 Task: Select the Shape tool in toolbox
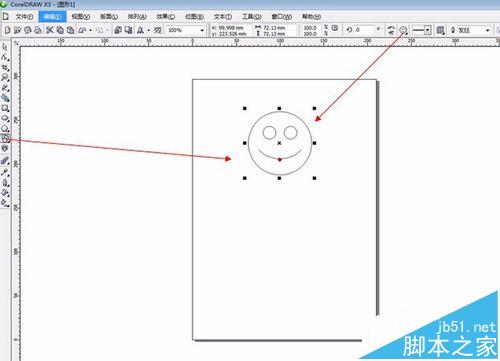pyautogui.click(x=5, y=57)
